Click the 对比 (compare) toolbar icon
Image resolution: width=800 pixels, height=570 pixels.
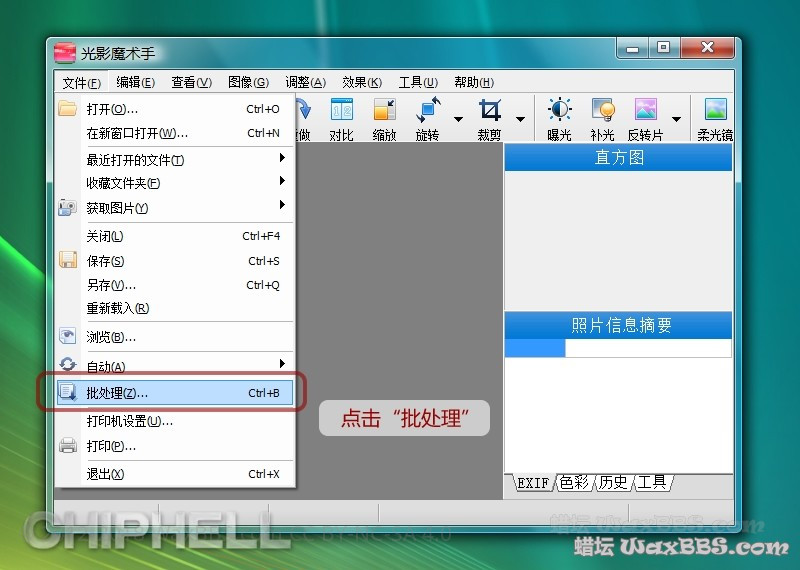tap(341, 119)
